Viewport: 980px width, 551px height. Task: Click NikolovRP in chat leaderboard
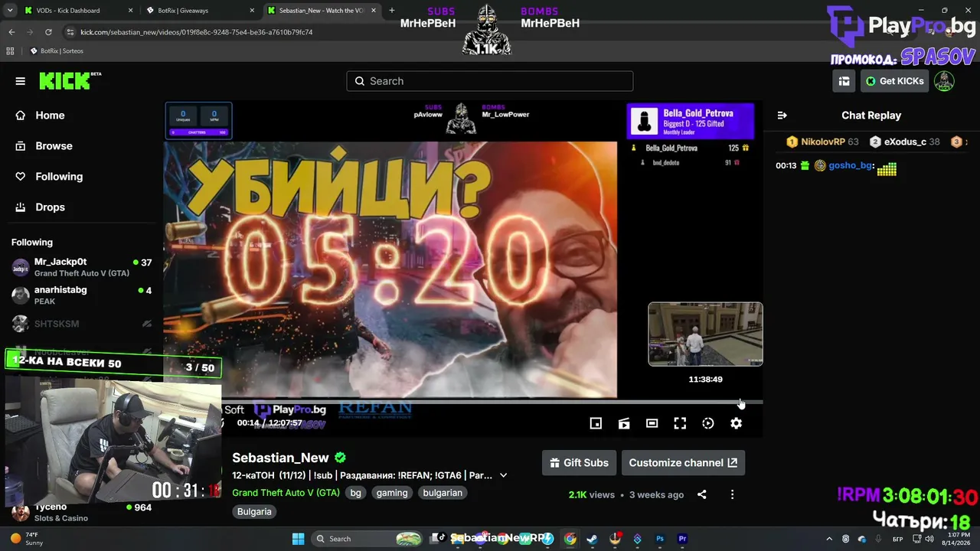tap(823, 142)
